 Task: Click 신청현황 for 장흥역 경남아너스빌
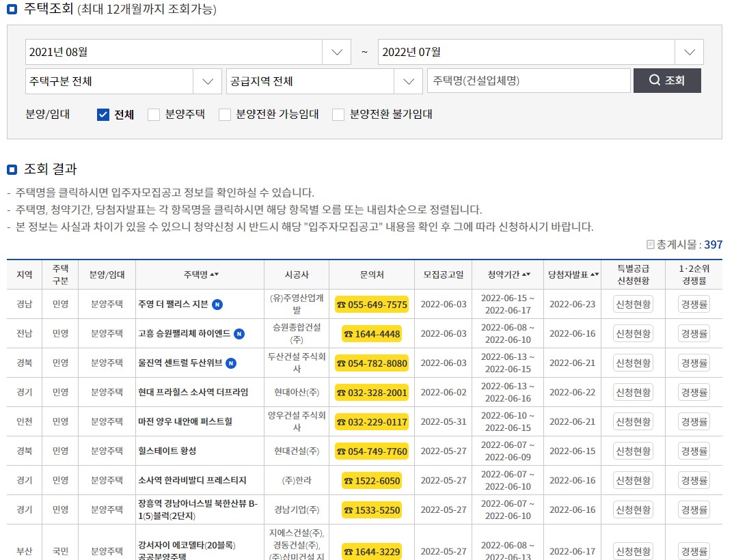(x=634, y=510)
